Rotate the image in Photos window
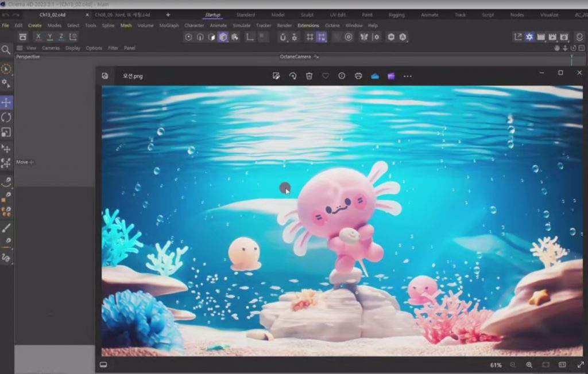This screenshot has width=588, height=374. (292, 76)
